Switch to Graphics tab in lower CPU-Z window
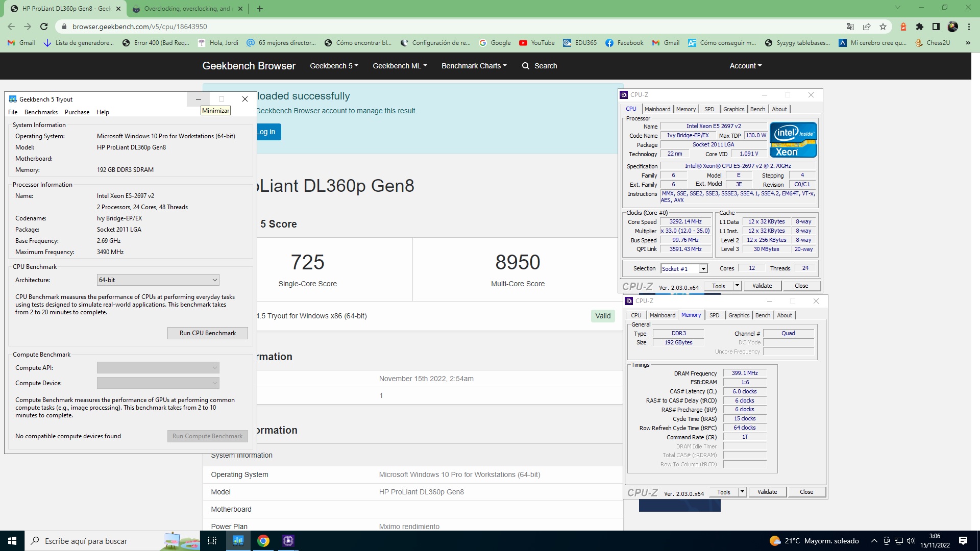Viewport: 980px width, 551px height. click(x=739, y=315)
